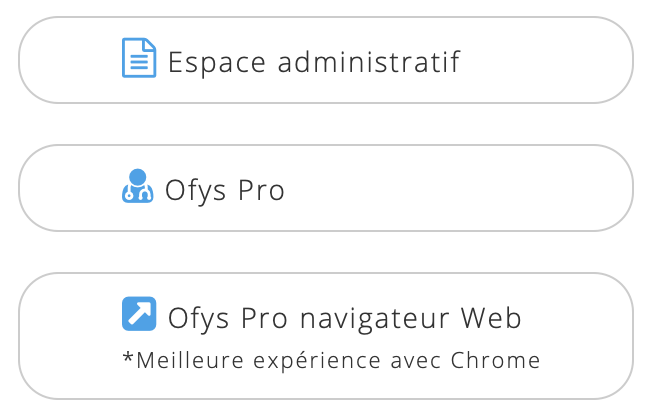
Task: Click the 'Ofys Pro navigateur Web' text
Action: [x=345, y=319]
